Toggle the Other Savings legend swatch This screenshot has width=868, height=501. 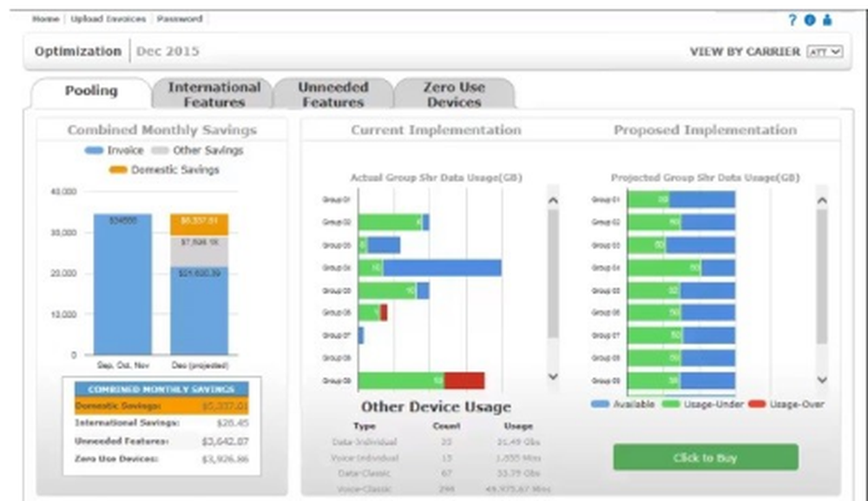(x=160, y=150)
